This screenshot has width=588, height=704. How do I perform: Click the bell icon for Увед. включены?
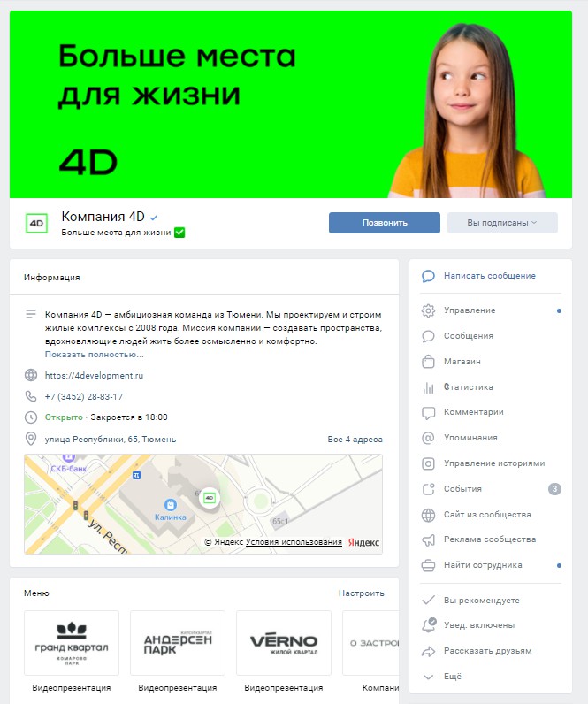coord(429,625)
